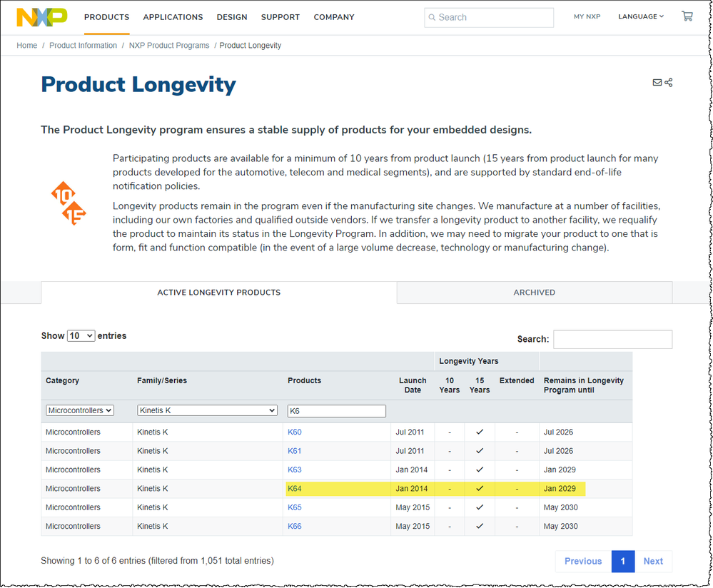The width and height of the screenshot is (713, 588).
Task: Open the Language dropdown
Action: 640,16
